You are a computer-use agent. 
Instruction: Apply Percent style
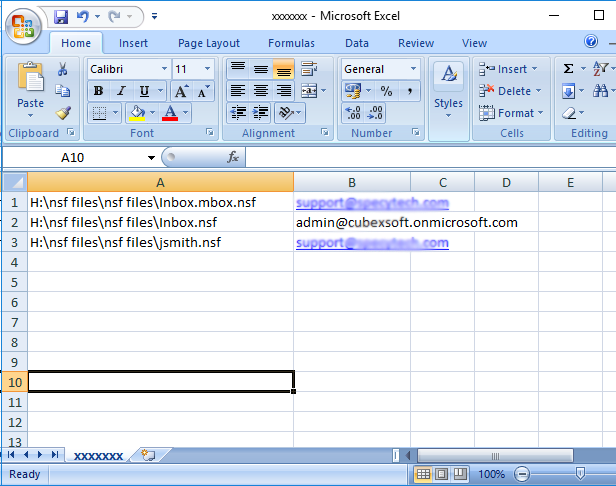(386, 91)
